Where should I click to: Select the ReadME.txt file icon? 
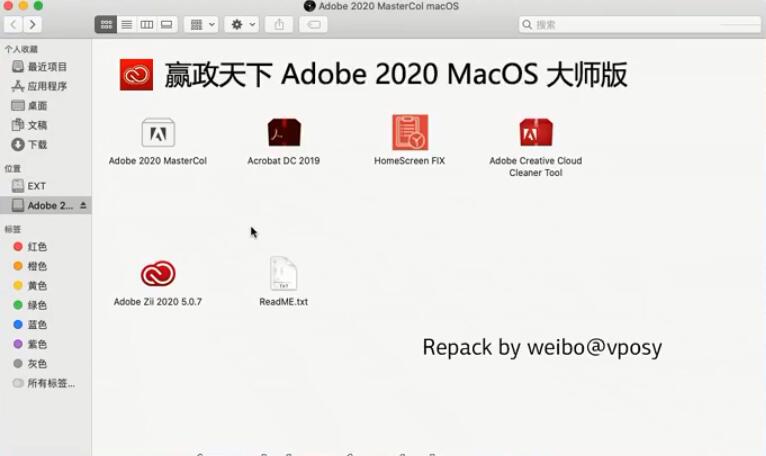tap(283, 273)
